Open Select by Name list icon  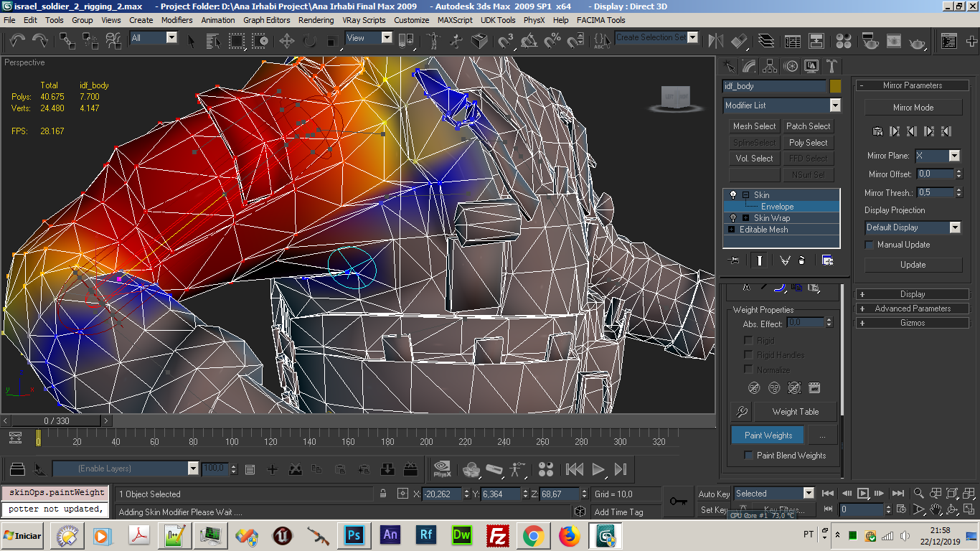214,41
